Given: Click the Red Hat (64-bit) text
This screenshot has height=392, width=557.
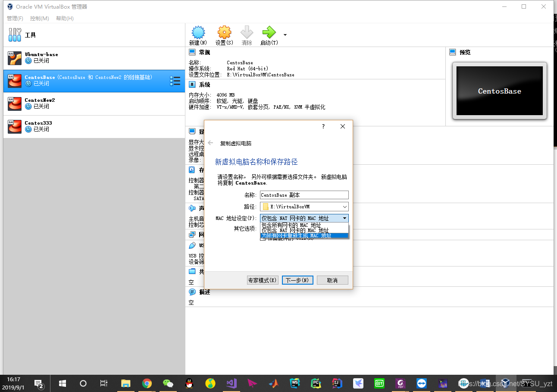Looking at the screenshot, I should point(247,69).
